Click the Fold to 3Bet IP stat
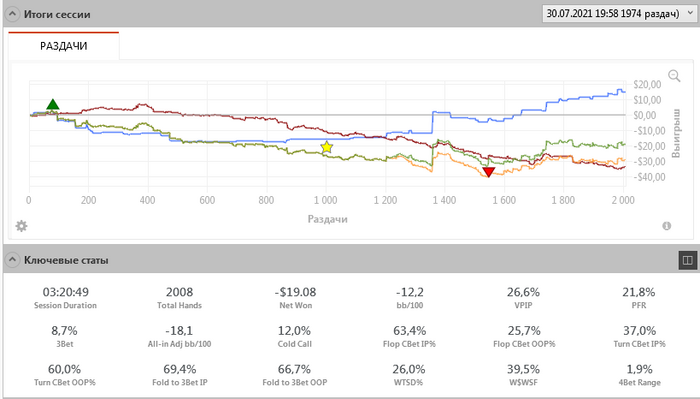 (179, 375)
